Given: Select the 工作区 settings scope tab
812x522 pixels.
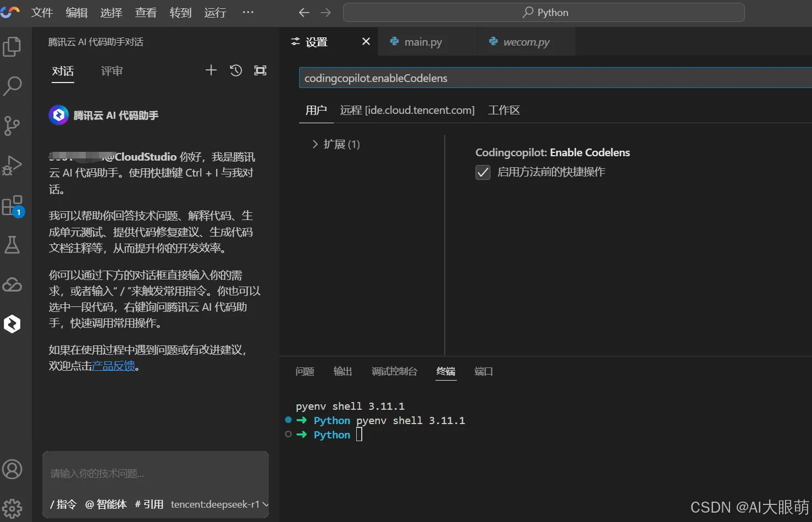Looking at the screenshot, I should click(504, 111).
